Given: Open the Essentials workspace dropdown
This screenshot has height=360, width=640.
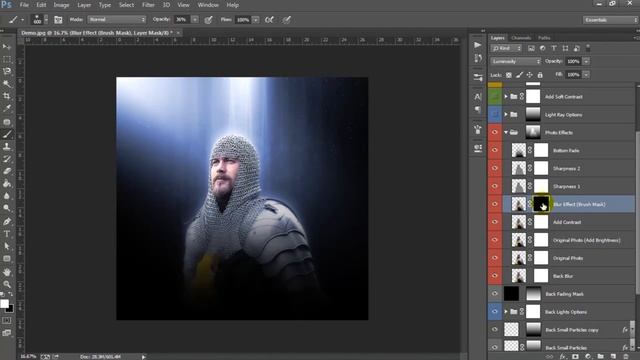Looking at the screenshot, I should (610, 20).
